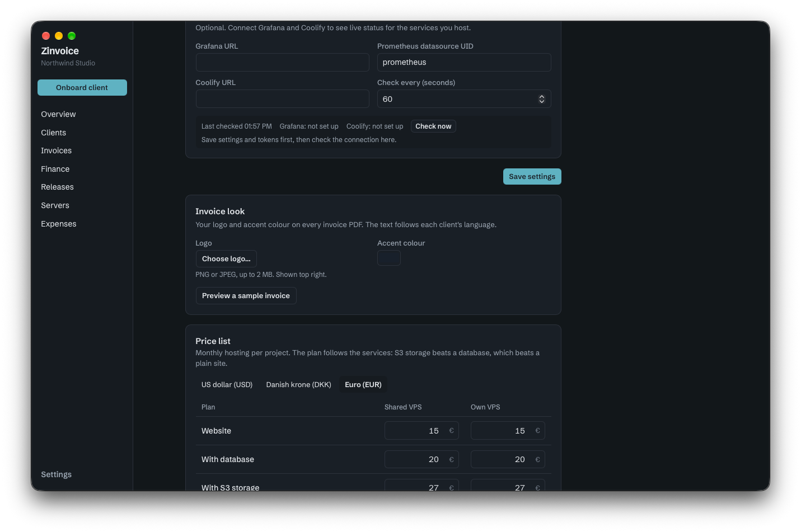Click 'Grafana: not set up' status
Screen dimensions: 801x532
coord(309,126)
